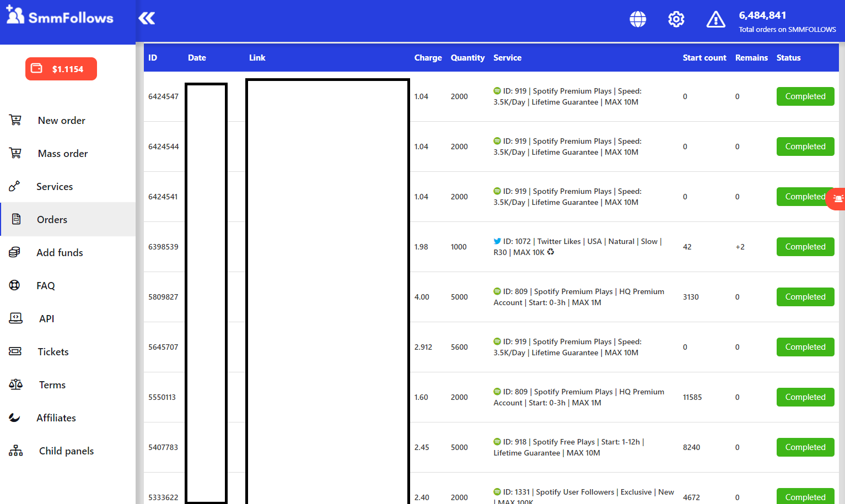Click Completed status for order 6398539
The image size is (845, 504).
pyautogui.click(x=805, y=247)
